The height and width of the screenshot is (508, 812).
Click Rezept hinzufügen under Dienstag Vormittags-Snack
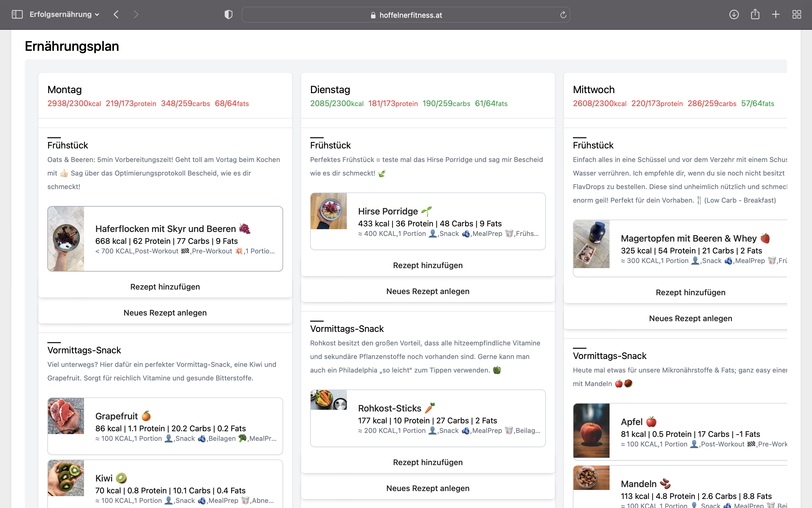tap(428, 462)
